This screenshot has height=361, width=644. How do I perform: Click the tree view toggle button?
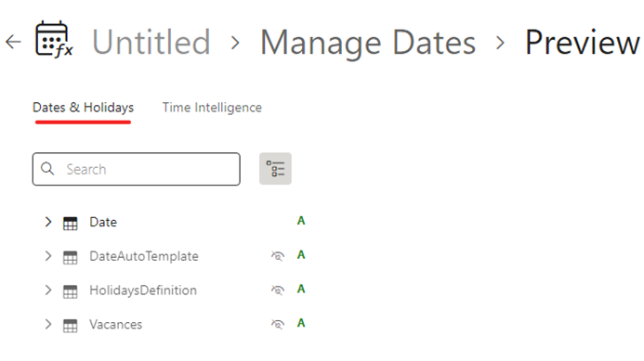point(275,169)
